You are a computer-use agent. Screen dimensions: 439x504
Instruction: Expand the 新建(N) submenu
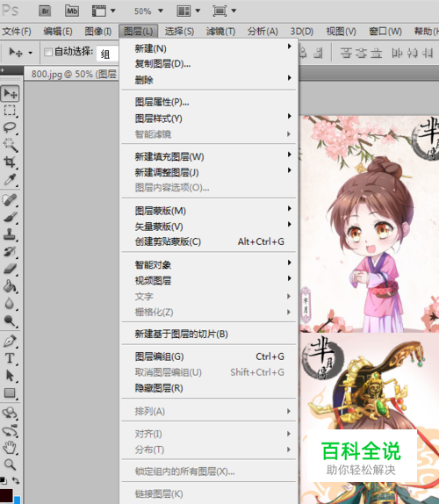pos(209,48)
